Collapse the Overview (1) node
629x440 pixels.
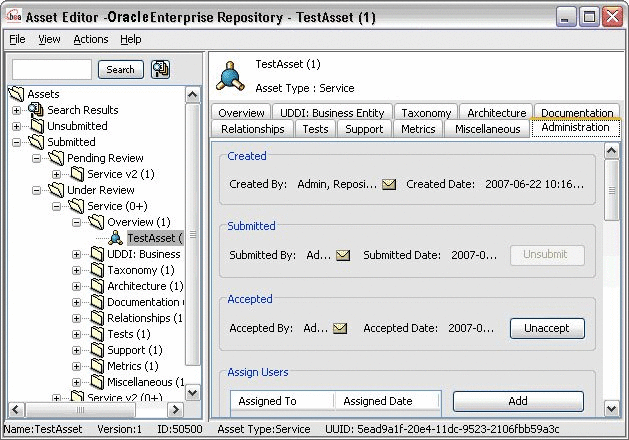(x=77, y=223)
